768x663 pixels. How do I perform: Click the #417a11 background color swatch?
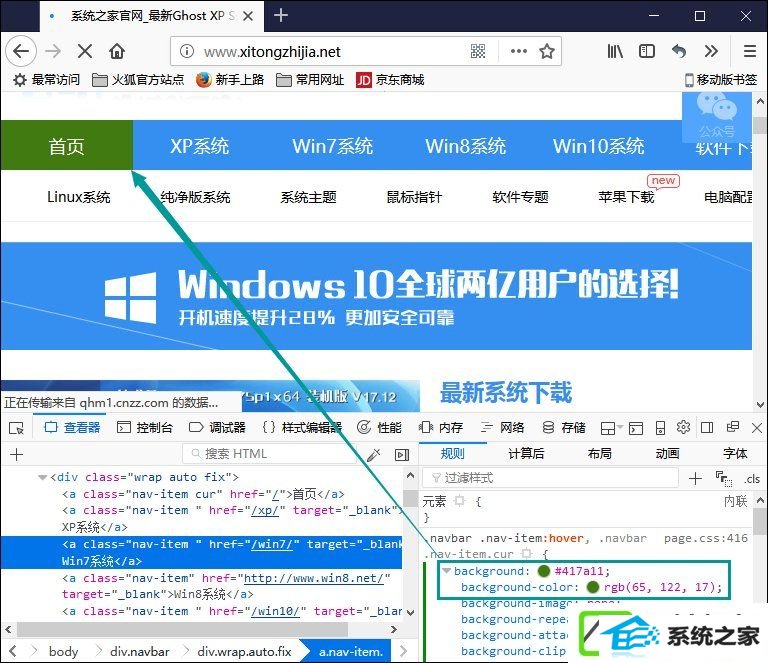tap(544, 571)
